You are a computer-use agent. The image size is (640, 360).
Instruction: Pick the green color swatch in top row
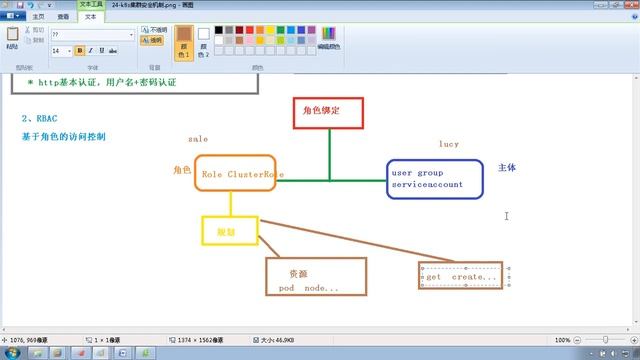coord(281,30)
